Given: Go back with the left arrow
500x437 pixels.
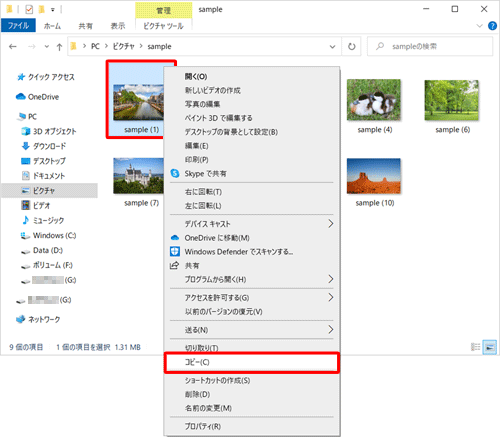Looking at the screenshot, I should click(13, 47).
